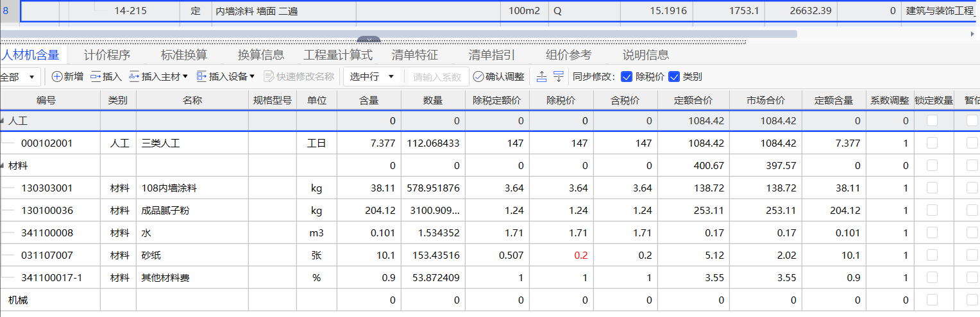
Task: Toggle the 除税价 sync checkbox
Action: (627, 77)
